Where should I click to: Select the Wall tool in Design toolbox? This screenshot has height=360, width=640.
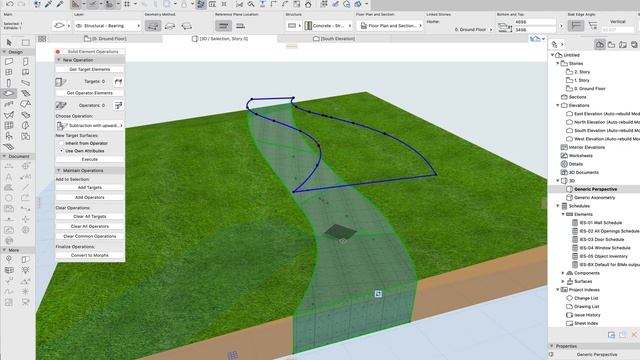coord(9,62)
